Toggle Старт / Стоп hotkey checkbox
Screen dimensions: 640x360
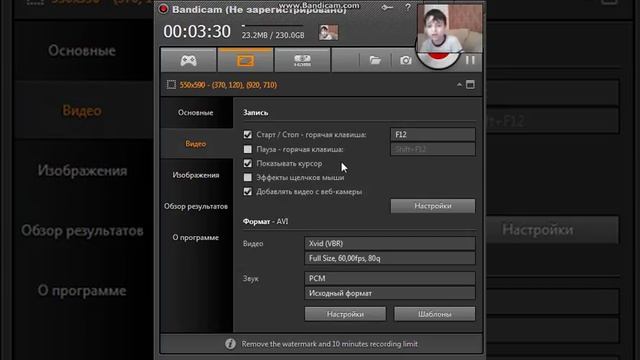pyautogui.click(x=248, y=134)
